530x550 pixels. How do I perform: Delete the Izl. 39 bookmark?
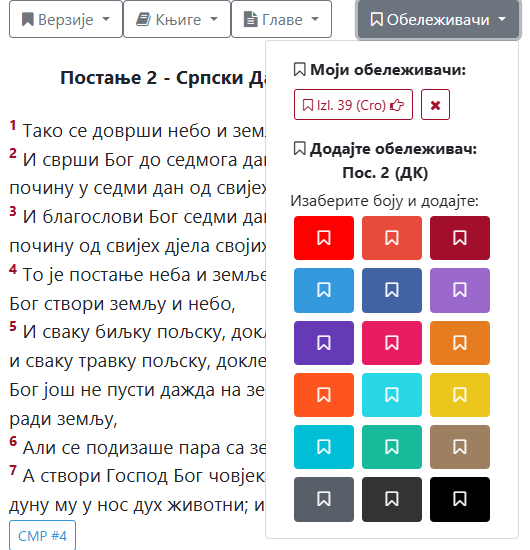coord(435,105)
